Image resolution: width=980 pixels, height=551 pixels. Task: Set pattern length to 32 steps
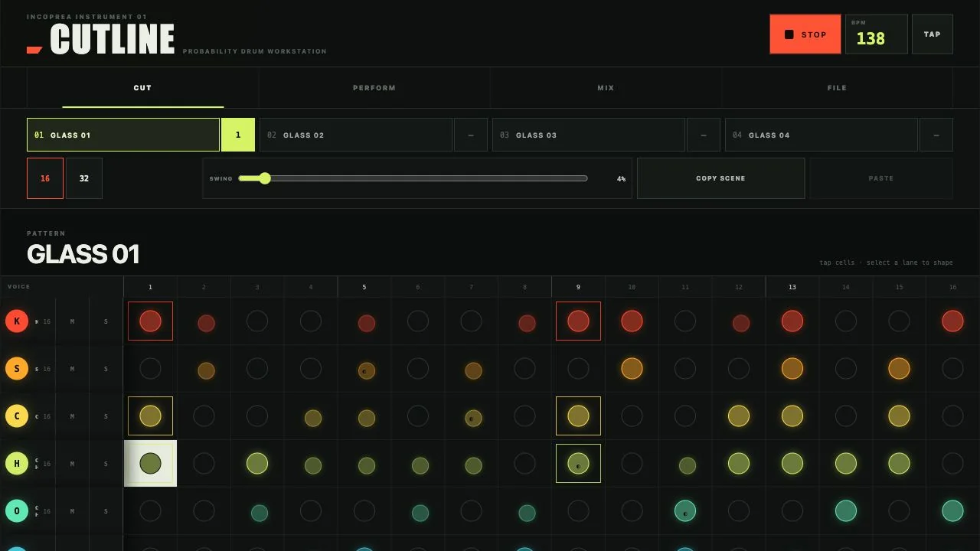(84, 178)
